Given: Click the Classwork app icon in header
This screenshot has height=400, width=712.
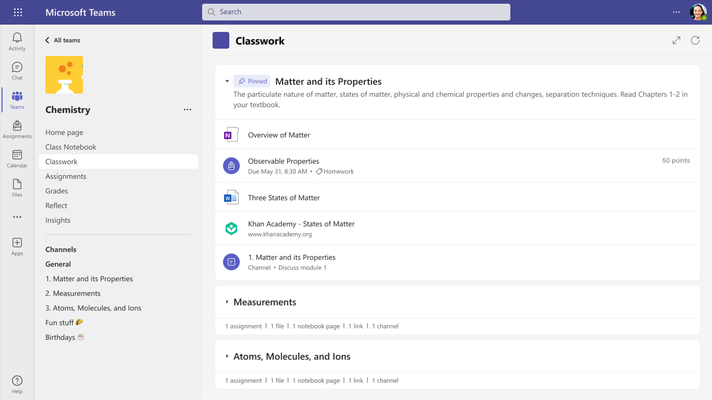Looking at the screenshot, I should (x=221, y=40).
